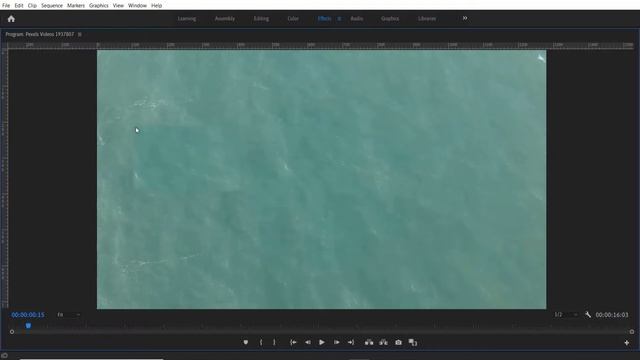Open the View menu

(118, 6)
